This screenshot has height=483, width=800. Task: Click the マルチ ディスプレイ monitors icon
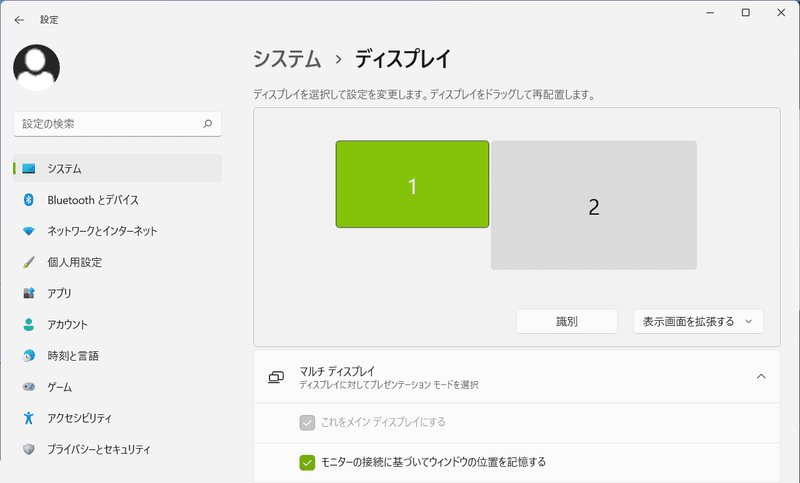pos(276,377)
